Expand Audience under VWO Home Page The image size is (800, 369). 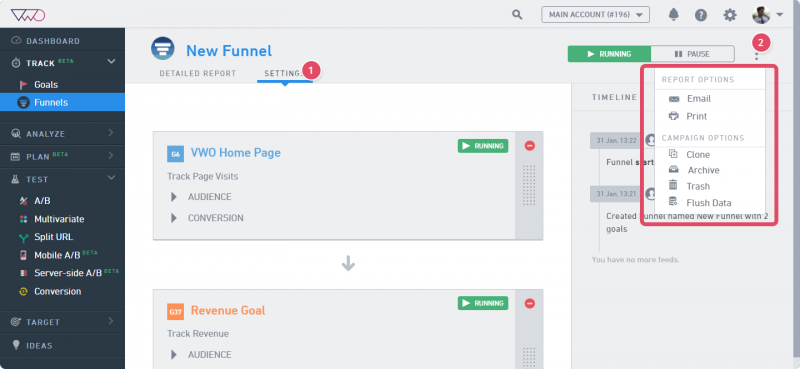202,196
